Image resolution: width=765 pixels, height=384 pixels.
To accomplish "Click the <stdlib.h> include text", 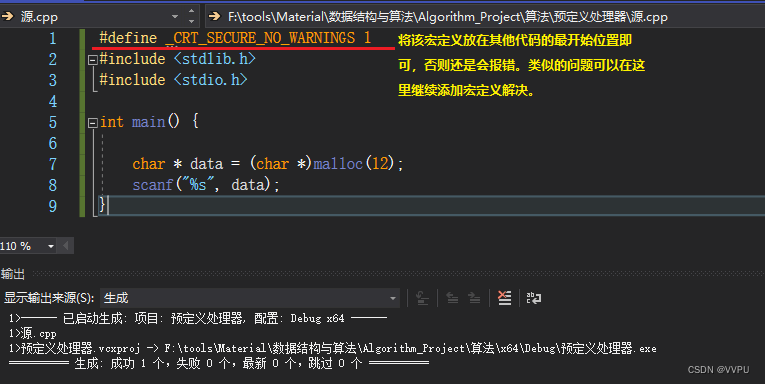I will 215,59.
